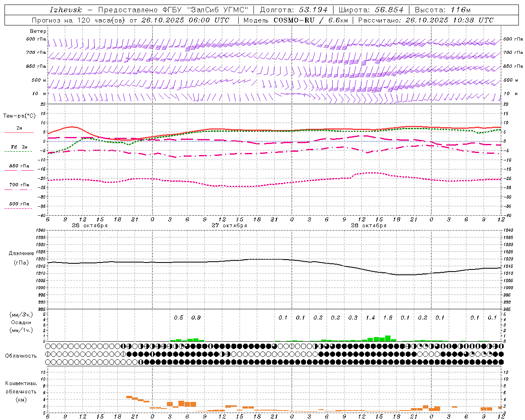Click the station name Izhevsk in header
Image resolution: width=525 pixels, height=420 pixels.
66,10
